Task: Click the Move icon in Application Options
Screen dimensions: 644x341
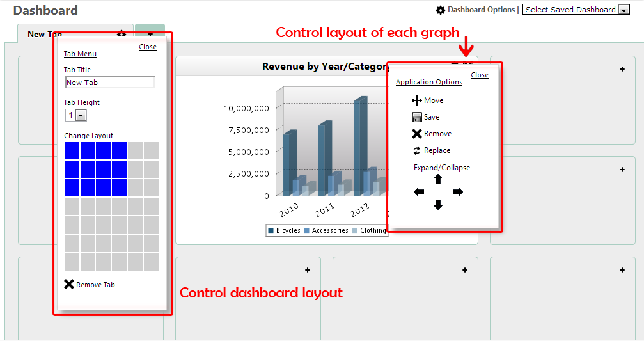Action: coord(416,100)
